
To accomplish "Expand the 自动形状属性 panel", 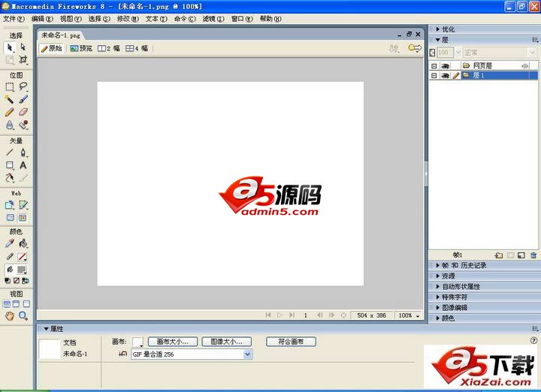I will (x=438, y=287).
